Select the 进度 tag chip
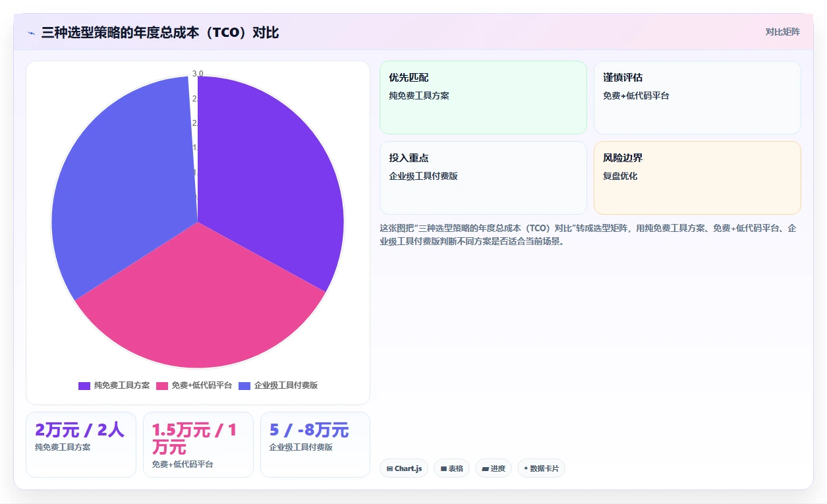827x504 pixels. click(x=494, y=468)
